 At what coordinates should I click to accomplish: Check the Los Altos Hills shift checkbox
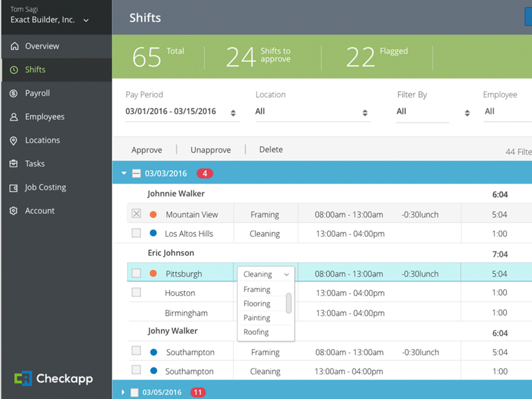(x=136, y=233)
